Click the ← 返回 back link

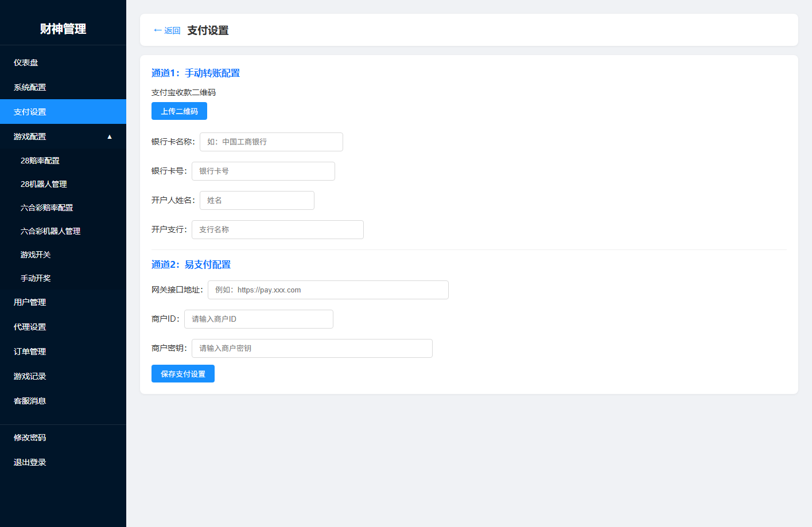click(x=166, y=30)
